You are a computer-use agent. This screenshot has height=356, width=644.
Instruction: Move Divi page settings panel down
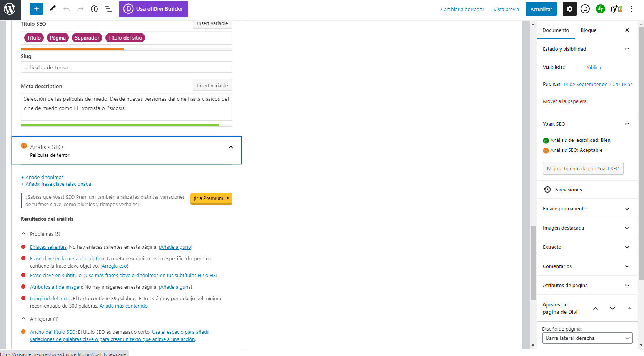612,308
